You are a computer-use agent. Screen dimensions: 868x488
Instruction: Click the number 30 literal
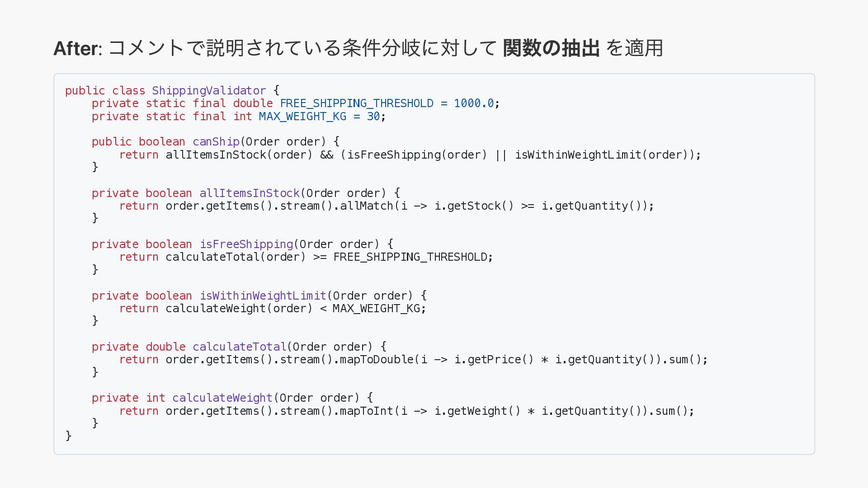373,117
